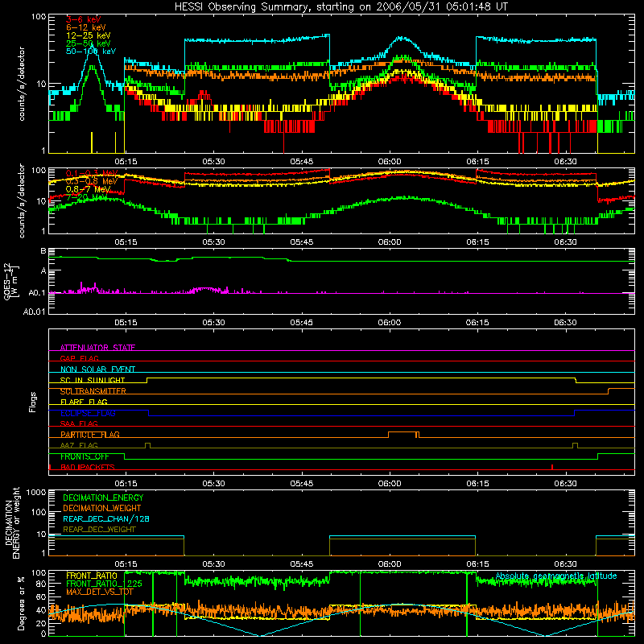This screenshot has height=644, width=644.
Task: Click the FRONT_RATIO legend label
Action: click(x=92, y=576)
